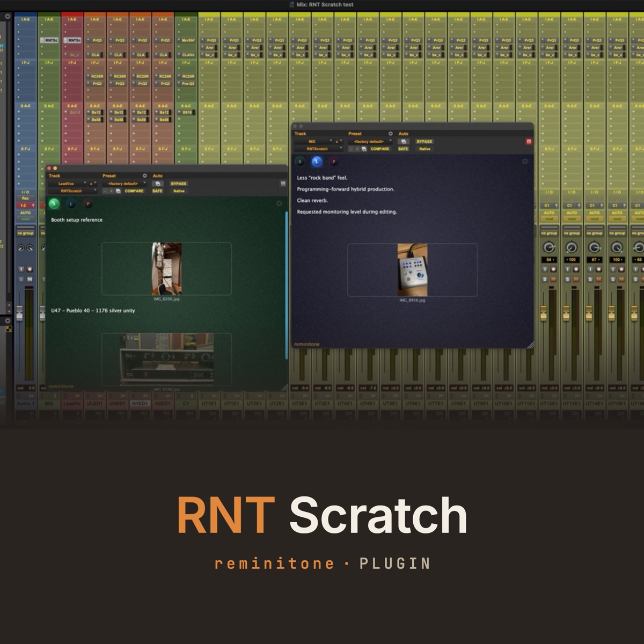Click next preset plus in LeadVox plugin
This screenshot has height=644, width=644.
112,191
